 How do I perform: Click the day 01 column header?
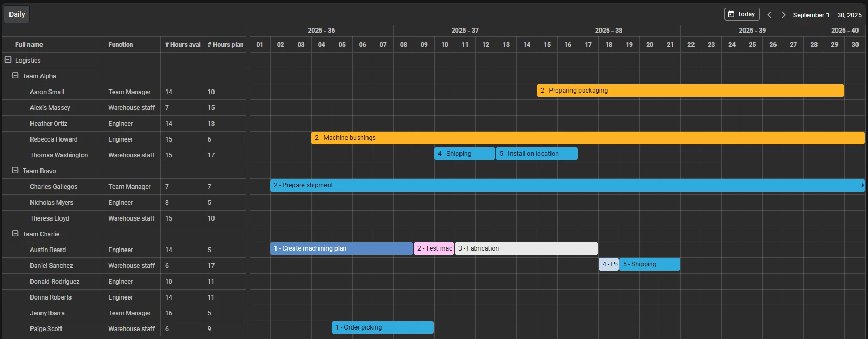coord(260,45)
